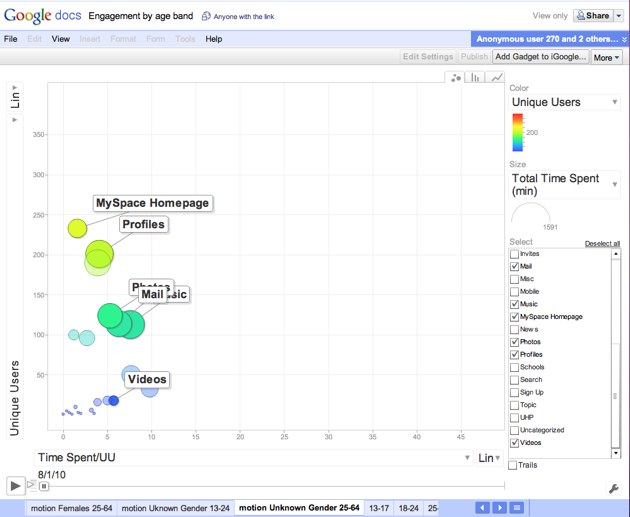
Task: Open the Size Total Time Spent dropdown
Action: tap(564, 184)
